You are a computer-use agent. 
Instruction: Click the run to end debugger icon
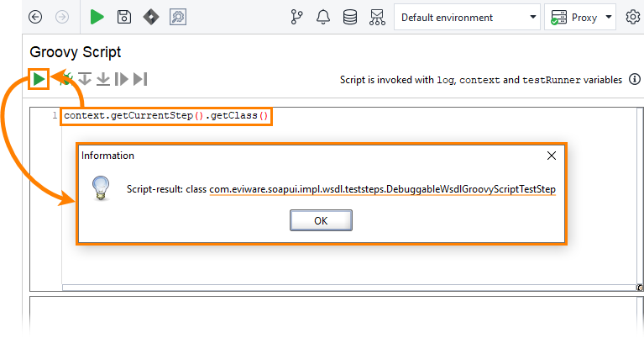[140, 79]
